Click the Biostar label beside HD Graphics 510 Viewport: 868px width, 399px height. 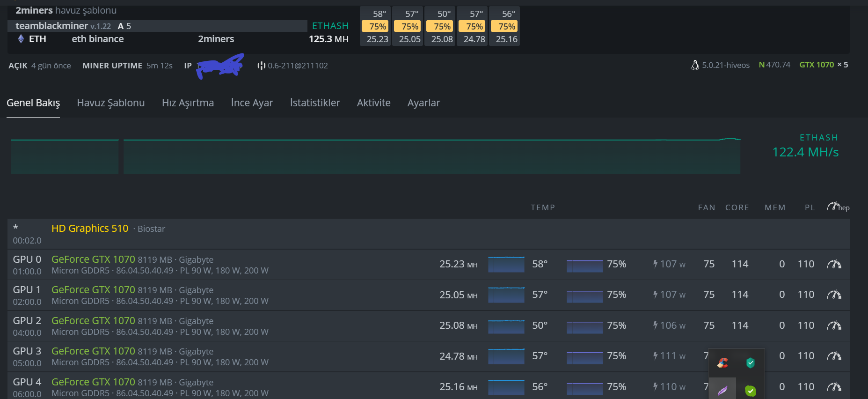pyautogui.click(x=151, y=229)
